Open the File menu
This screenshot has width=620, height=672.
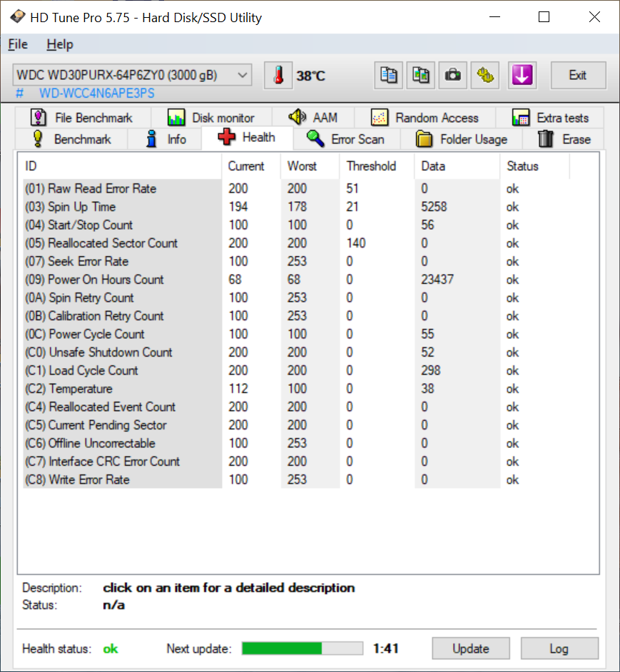pos(18,44)
